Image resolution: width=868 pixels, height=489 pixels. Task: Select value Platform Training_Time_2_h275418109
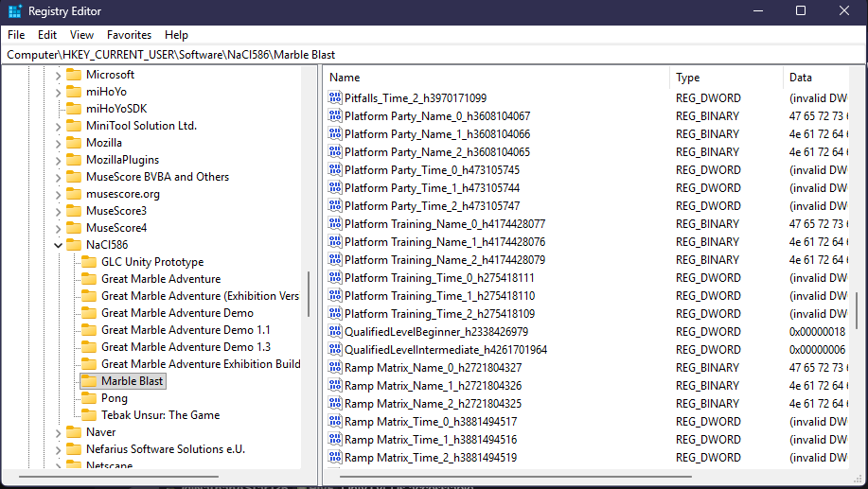(439, 314)
